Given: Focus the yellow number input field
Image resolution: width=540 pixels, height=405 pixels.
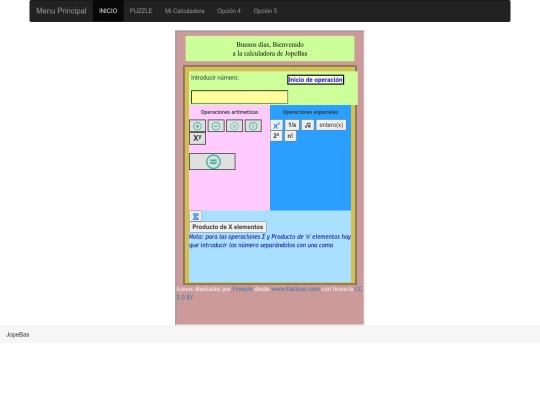Looking at the screenshot, I should [239, 97].
